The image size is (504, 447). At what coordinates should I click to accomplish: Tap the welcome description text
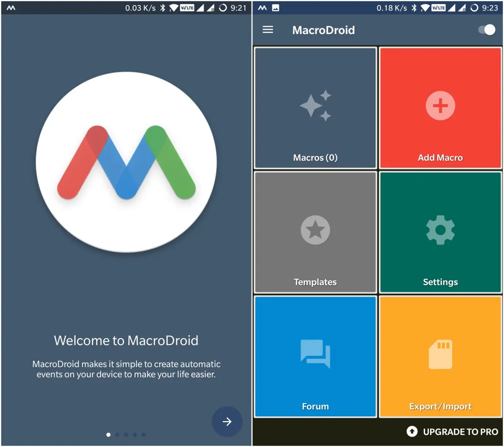coord(126,369)
